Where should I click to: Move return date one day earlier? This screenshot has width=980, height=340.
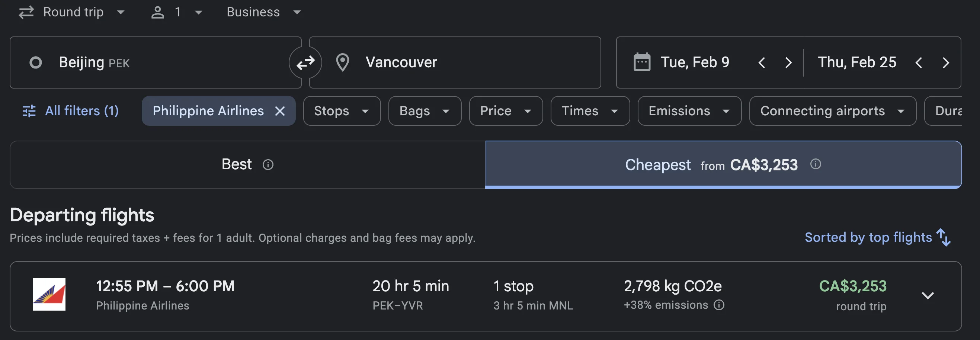[919, 62]
